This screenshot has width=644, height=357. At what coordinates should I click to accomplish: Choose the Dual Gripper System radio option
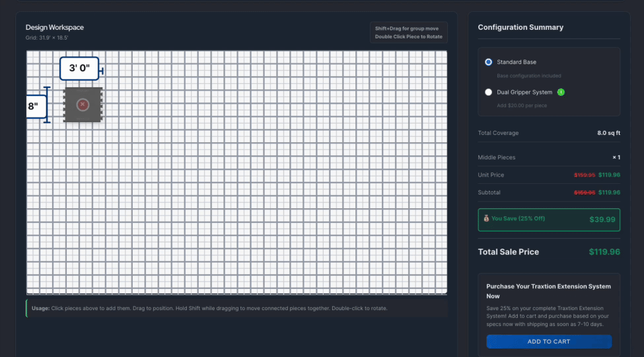tap(489, 93)
